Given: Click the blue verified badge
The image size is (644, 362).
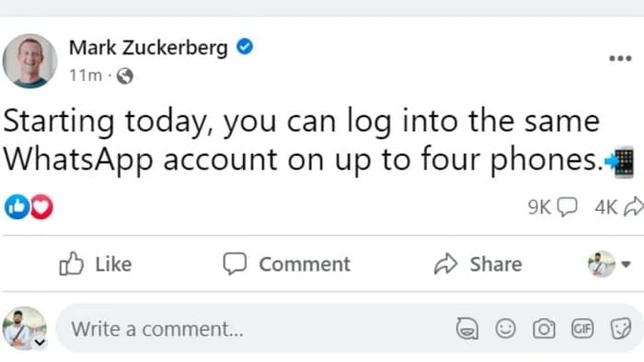Looking at the screenshot, I should pyautogui.click(x=245, y=46).
